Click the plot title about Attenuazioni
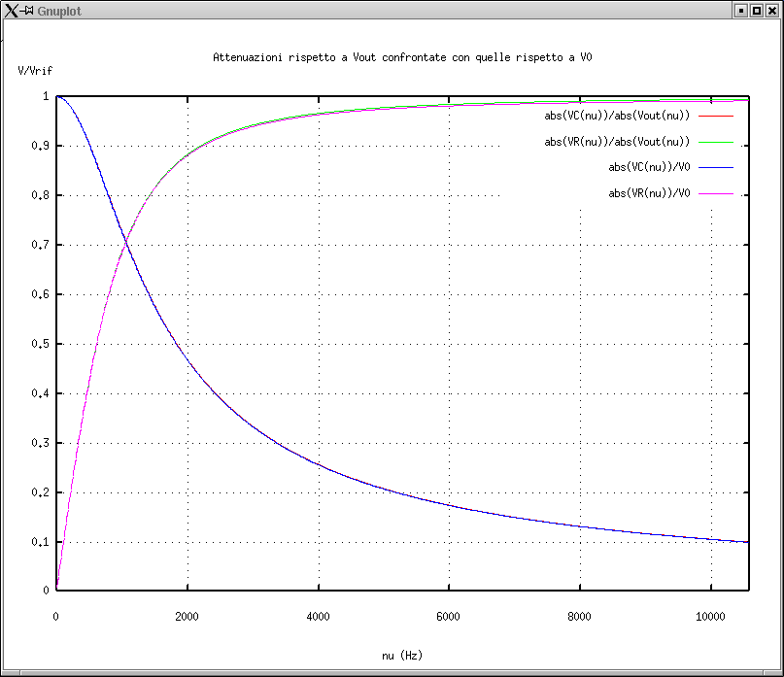This screenshot has height=677, width=784. (x=402, y=58)
